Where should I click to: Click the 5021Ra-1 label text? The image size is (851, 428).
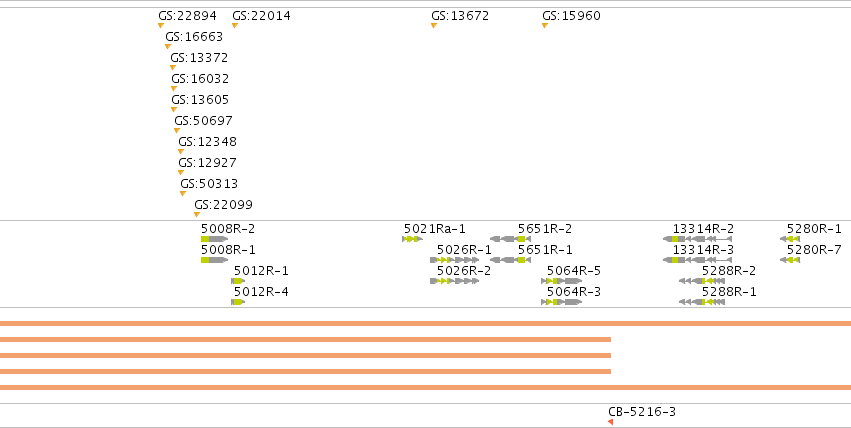[435, 229]
